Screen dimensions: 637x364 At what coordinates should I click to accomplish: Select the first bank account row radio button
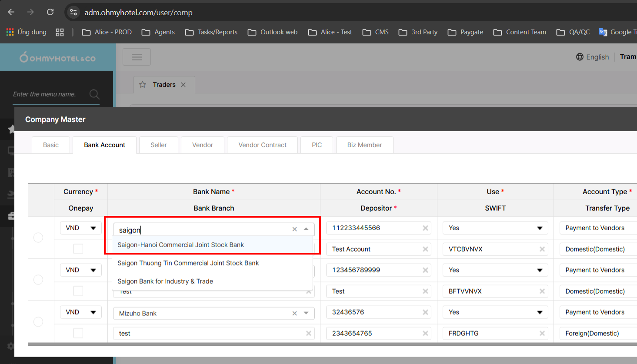(x=38, y=238)
